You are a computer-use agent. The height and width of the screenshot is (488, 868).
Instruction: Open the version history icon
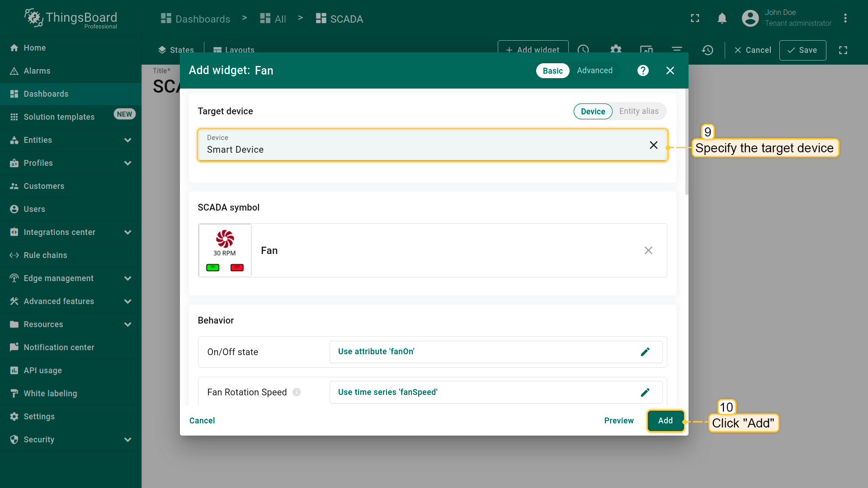[x=708, y=50]
